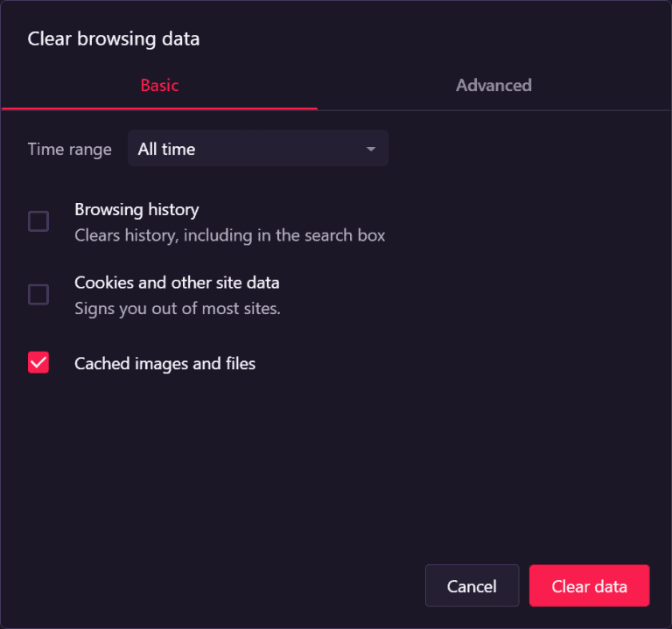Screen dimensions: 672x629
Task: Click the 'Cookies and other site data' label
Action: point(177,283)
